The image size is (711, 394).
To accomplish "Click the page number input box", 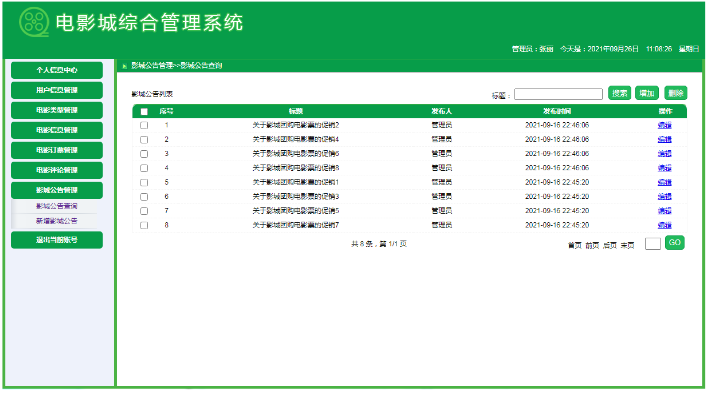I will 653,244.
